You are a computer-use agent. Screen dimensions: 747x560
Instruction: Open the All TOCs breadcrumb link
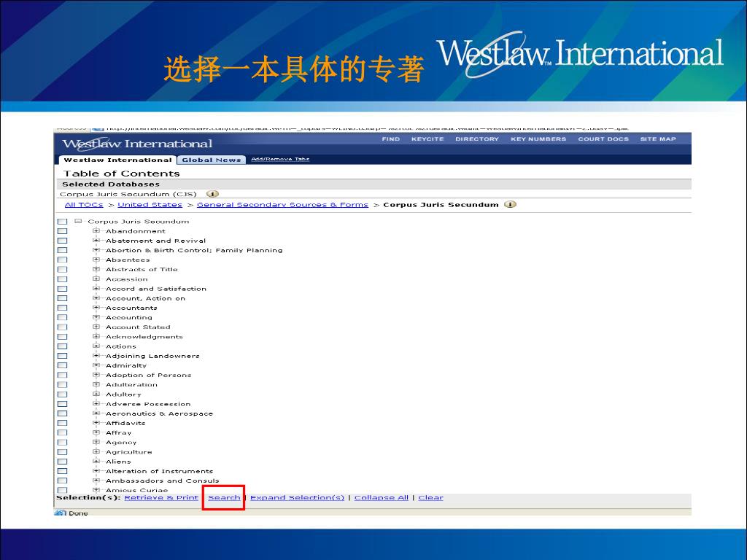click(84, 205)
